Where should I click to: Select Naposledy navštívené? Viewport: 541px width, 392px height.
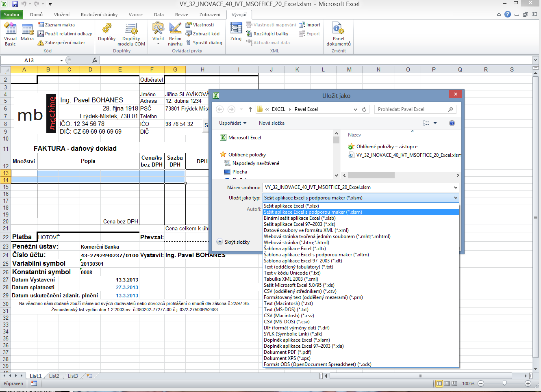tap(252, 163)
